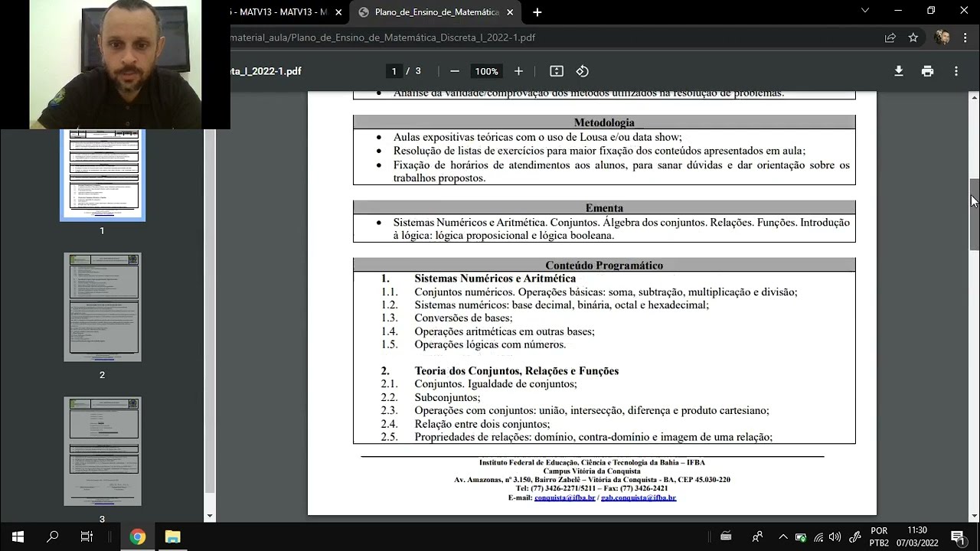The image size is (980, 551).
Task: Rotate the PDF counterclockwise
Action: click(x=583, y=71)
